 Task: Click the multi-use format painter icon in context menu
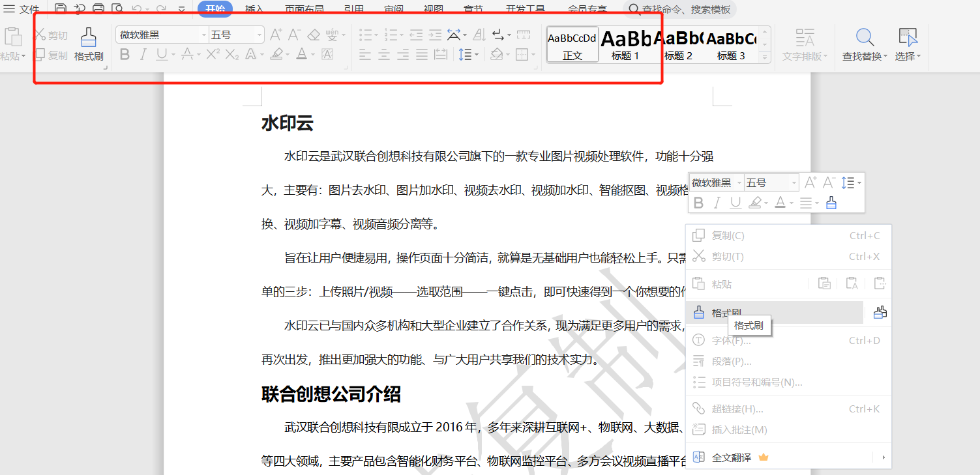880,313
